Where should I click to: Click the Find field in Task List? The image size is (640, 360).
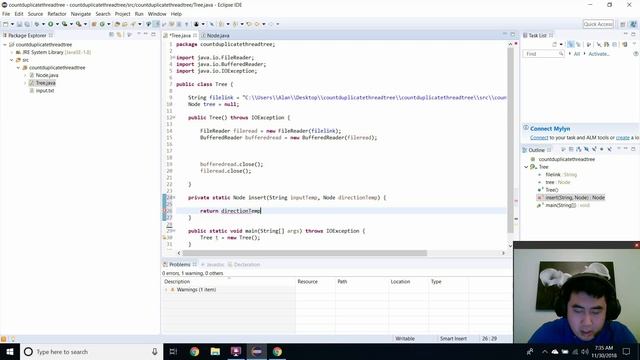(543, 54)
